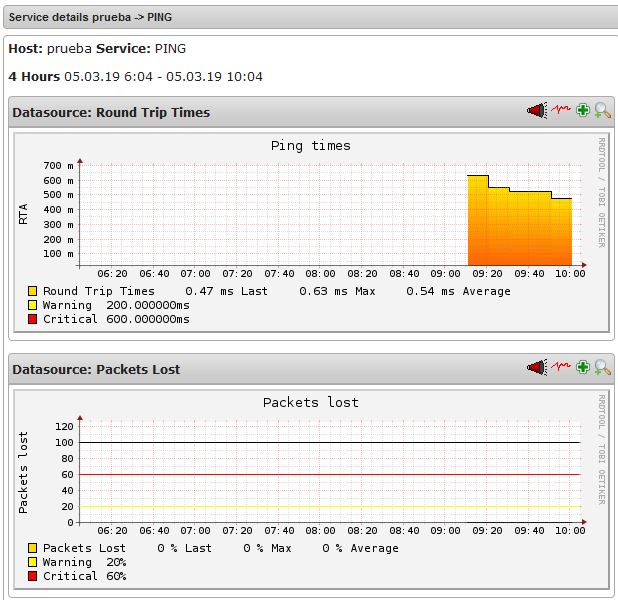The height and width of the screenshot is (600, 618).
Task: Click the green plus icon for Packets Lost
Action: 583,368
